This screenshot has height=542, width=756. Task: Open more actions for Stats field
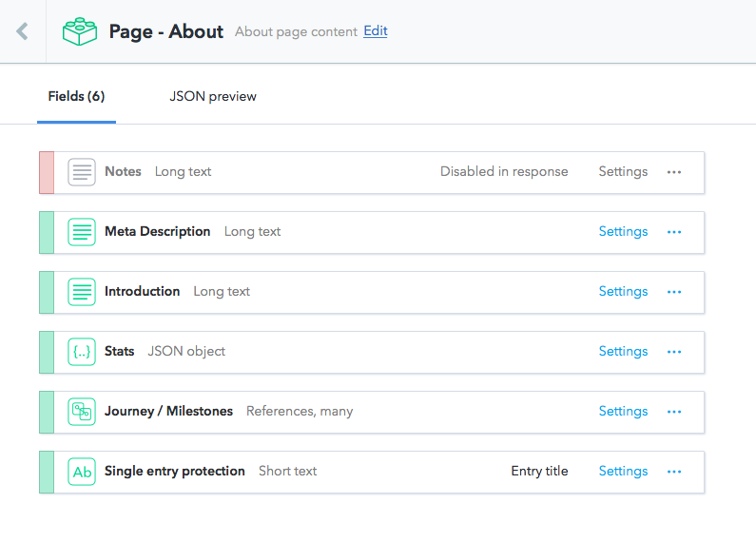(674, 352)
